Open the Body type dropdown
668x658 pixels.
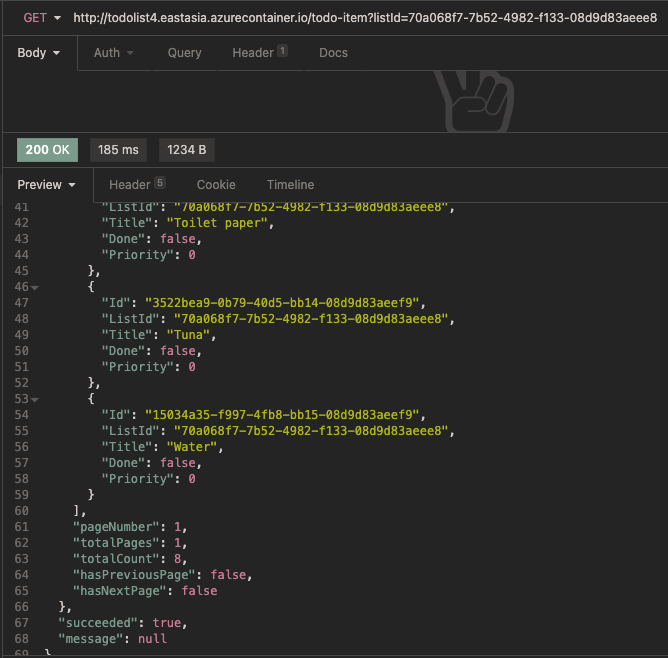pos(38,53)
